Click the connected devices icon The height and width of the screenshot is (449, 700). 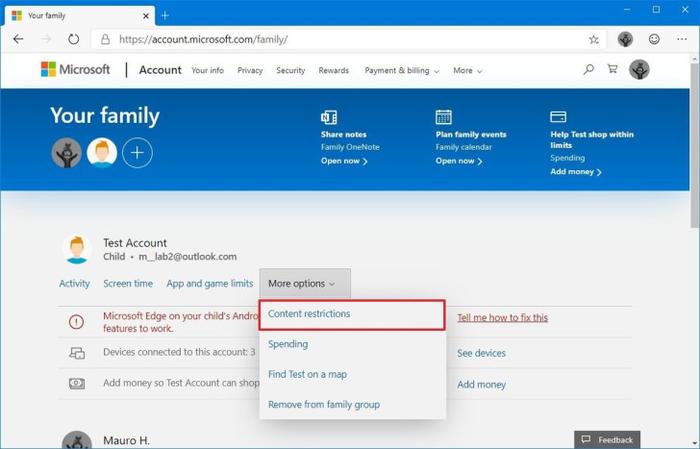pos(77,353)
